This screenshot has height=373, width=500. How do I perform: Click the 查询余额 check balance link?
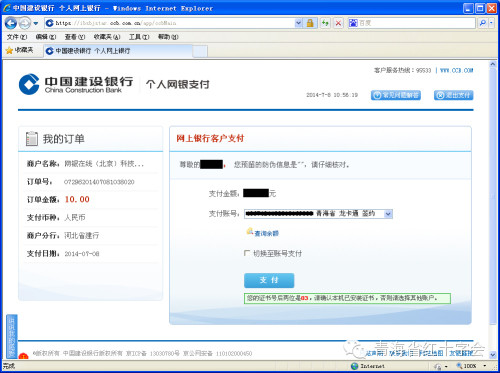263,233
